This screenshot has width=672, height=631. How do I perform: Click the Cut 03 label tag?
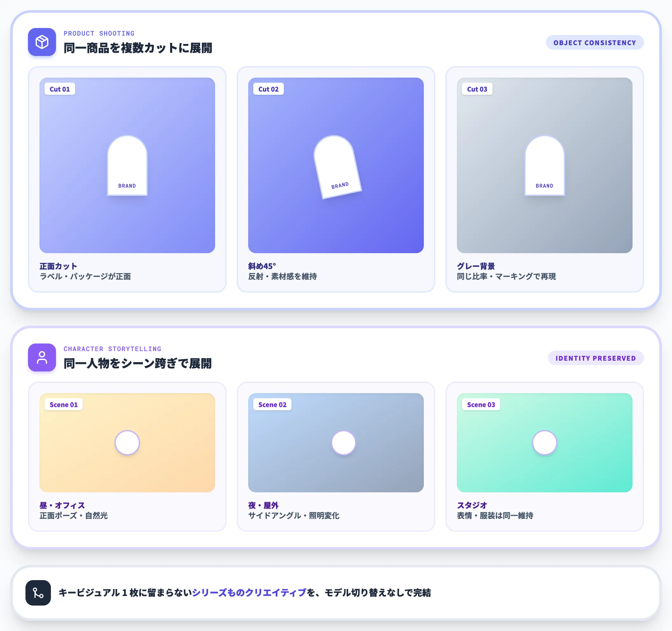tap(477, 89)
